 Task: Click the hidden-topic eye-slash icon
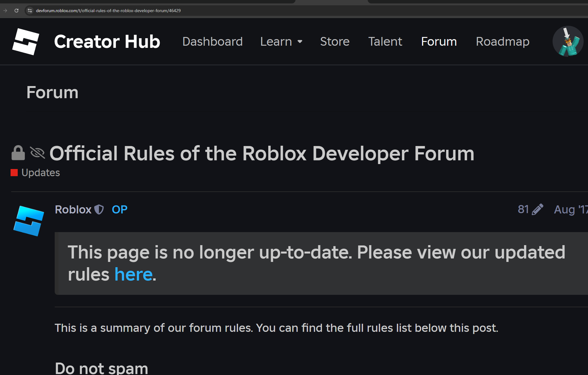37,153
